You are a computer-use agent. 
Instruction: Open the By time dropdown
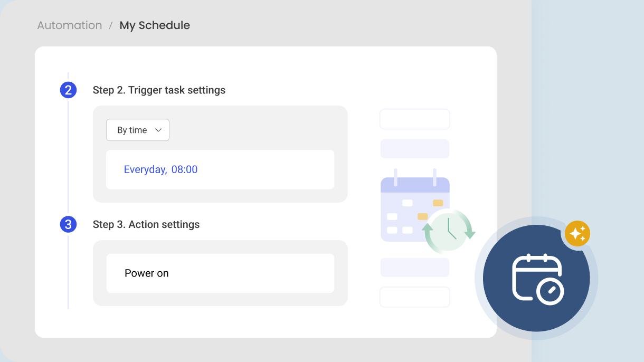138,130
